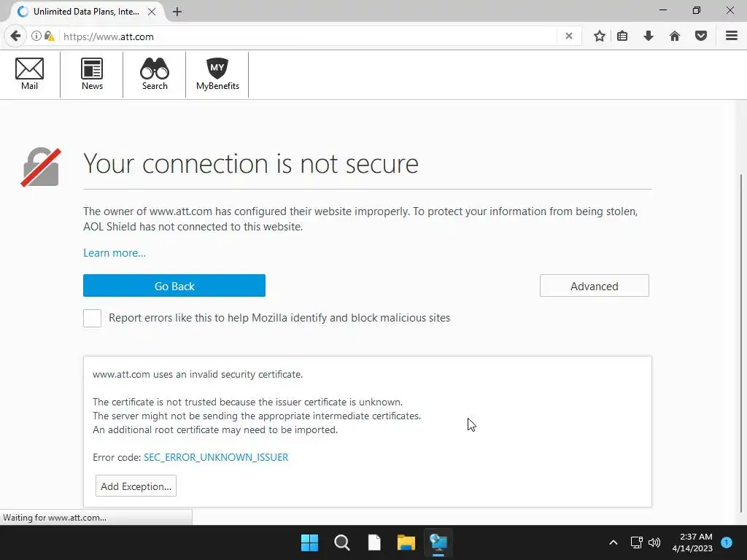Click the Pocket save icon
The height and width of the screenshot is (560, 747).
pyautogui.click(x=701, y=36)
